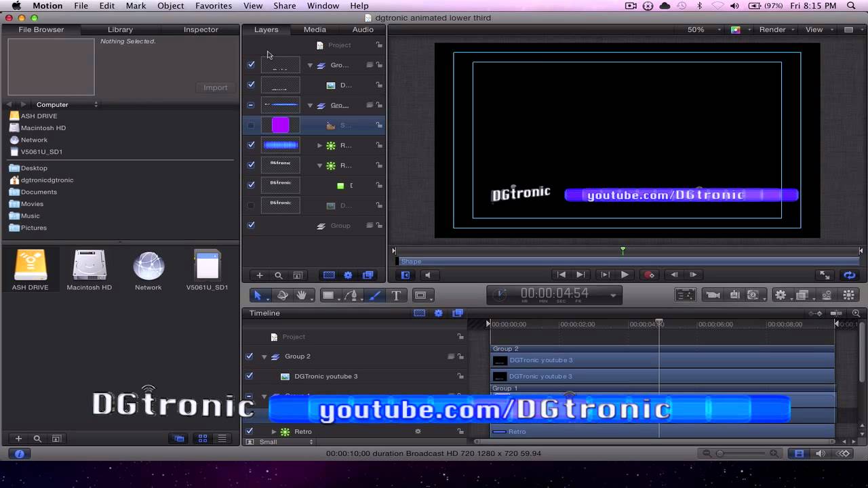
Task: Open the canvas View dropdown
Action: (818, 30)
